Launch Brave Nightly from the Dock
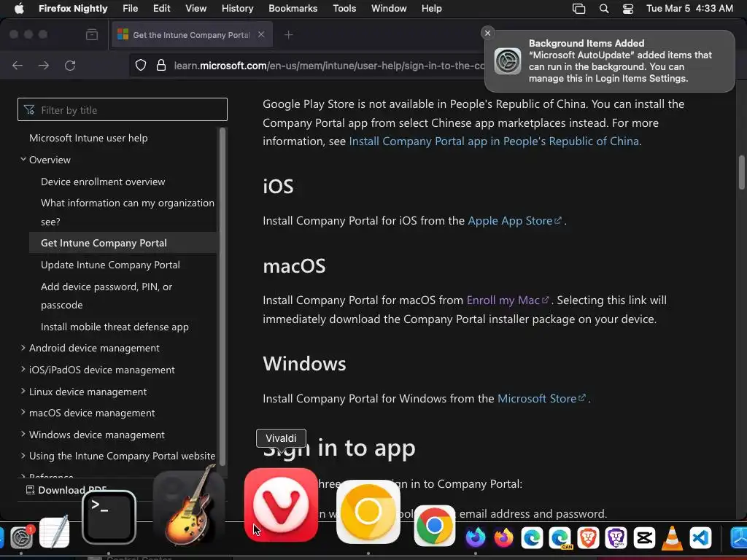 click(x=616, y=537)
